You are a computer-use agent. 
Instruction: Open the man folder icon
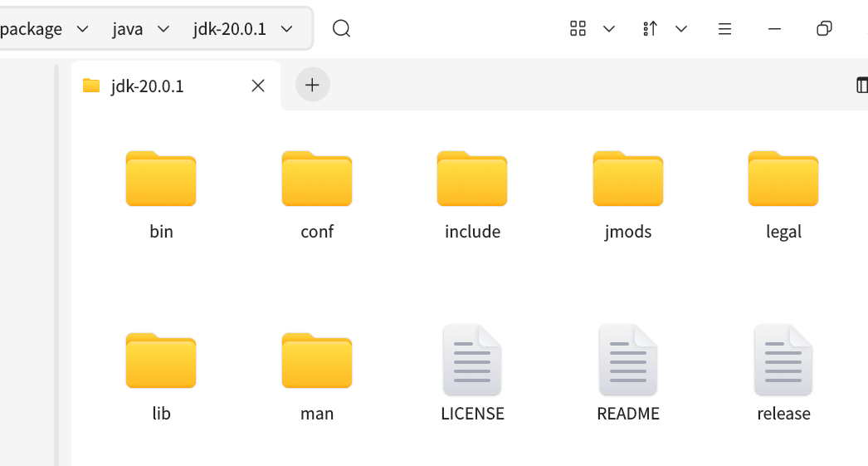click(317, 361)
